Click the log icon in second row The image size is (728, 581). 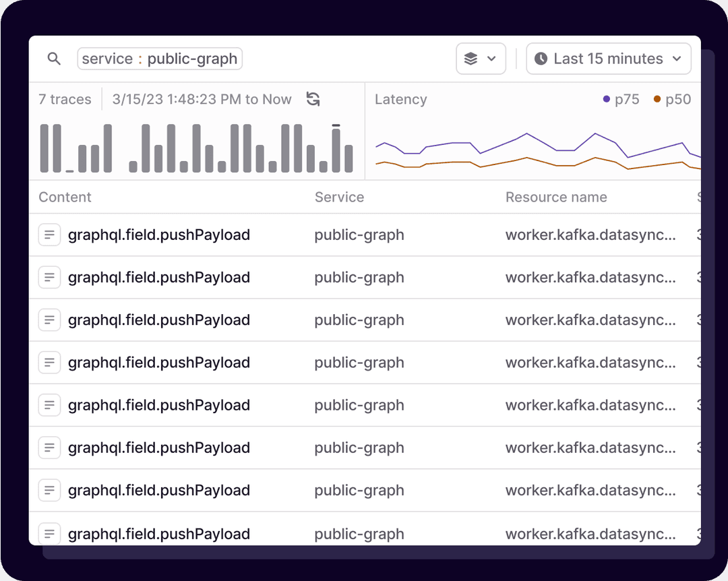pos(49,278)
